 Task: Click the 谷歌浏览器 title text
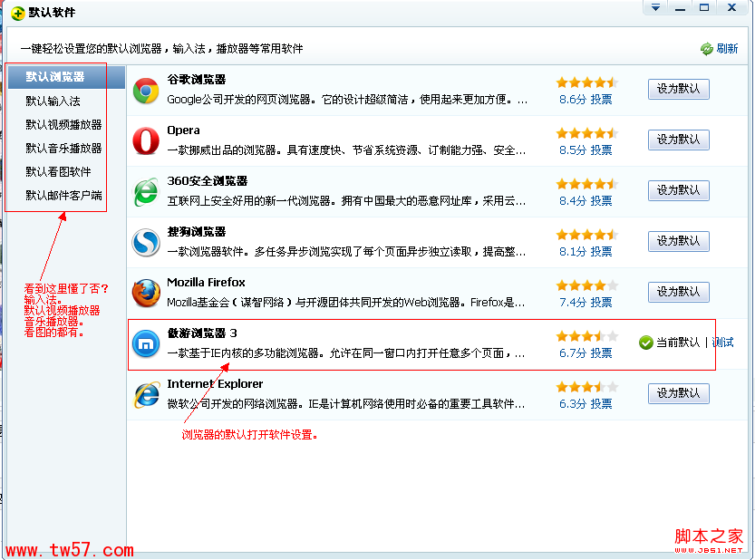pyautogui.click(x=197, y=80)
